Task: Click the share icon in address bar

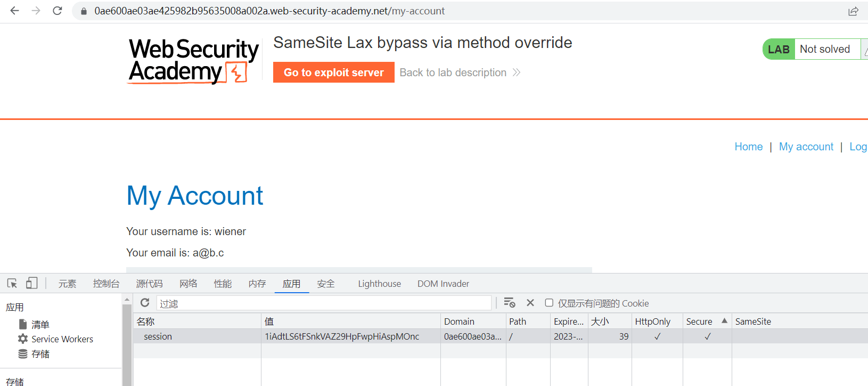Action: click(853, 11)
